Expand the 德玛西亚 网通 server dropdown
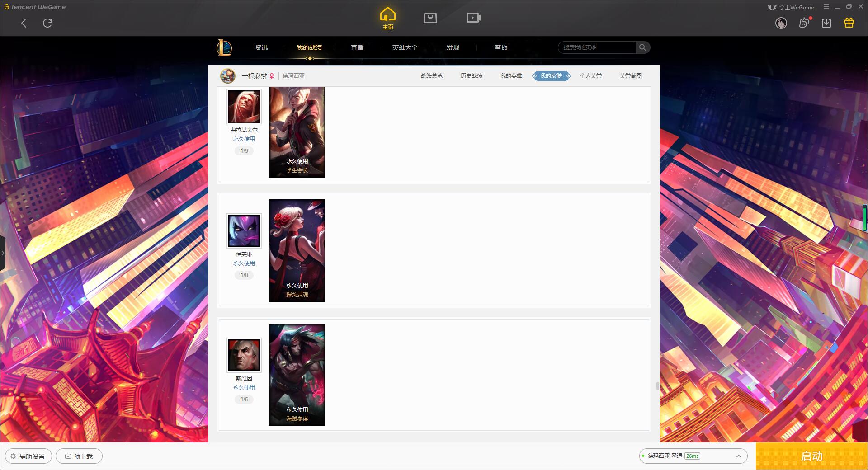 pos(693,456)
